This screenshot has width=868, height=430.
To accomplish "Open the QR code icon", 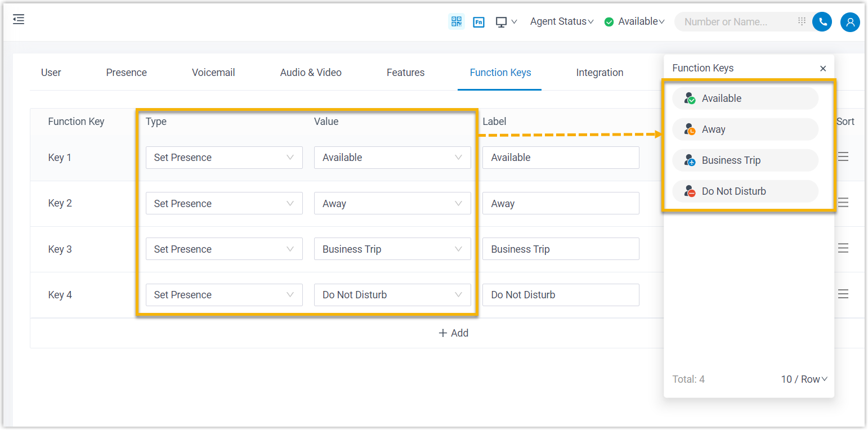I will click(457, 21).
